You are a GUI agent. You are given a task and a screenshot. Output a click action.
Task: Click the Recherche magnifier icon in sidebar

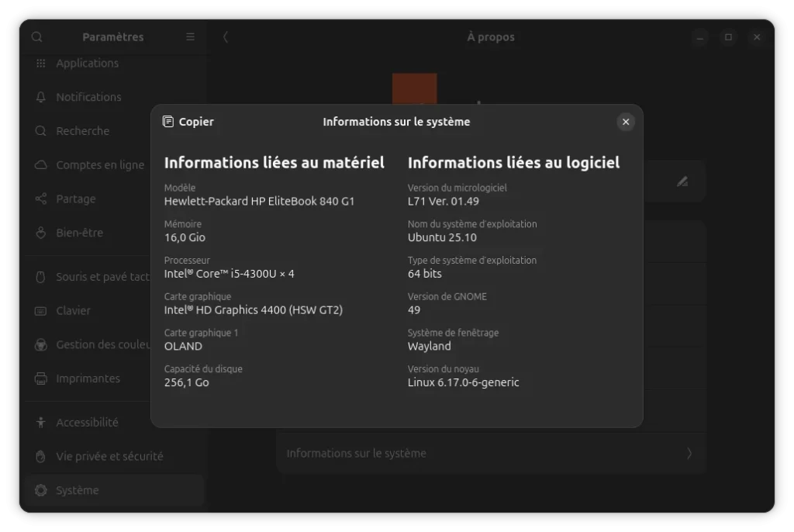click(41, 131)
